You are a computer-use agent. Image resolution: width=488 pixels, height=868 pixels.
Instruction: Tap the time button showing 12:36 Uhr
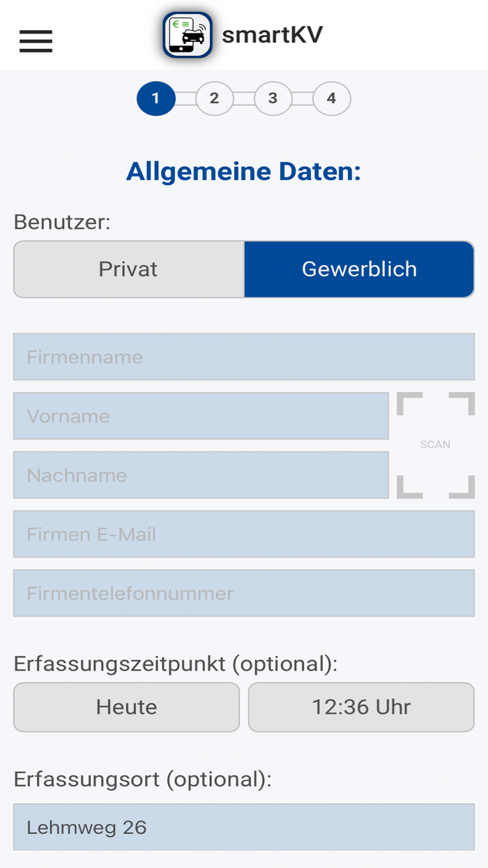point(360,707)
